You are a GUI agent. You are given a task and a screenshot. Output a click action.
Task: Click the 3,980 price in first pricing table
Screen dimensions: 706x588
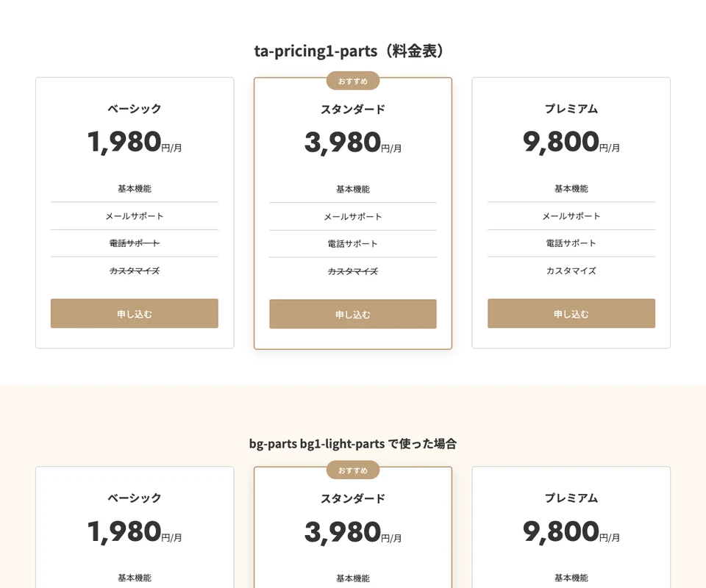(x=343, y=143)
